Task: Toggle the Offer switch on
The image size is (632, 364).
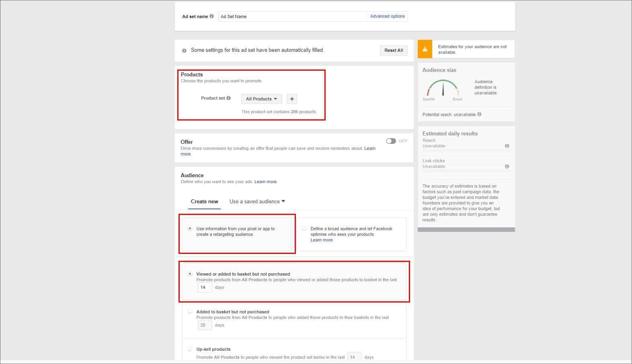Action: 391,141
